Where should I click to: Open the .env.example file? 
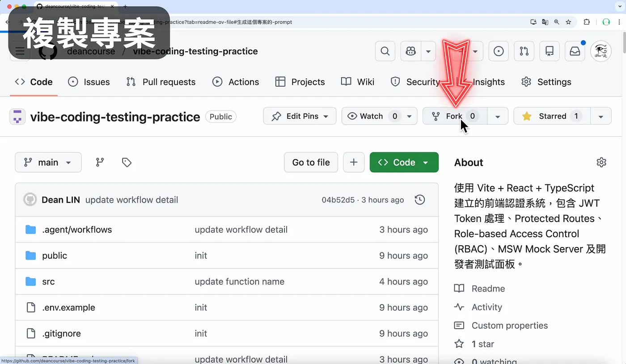68,307
